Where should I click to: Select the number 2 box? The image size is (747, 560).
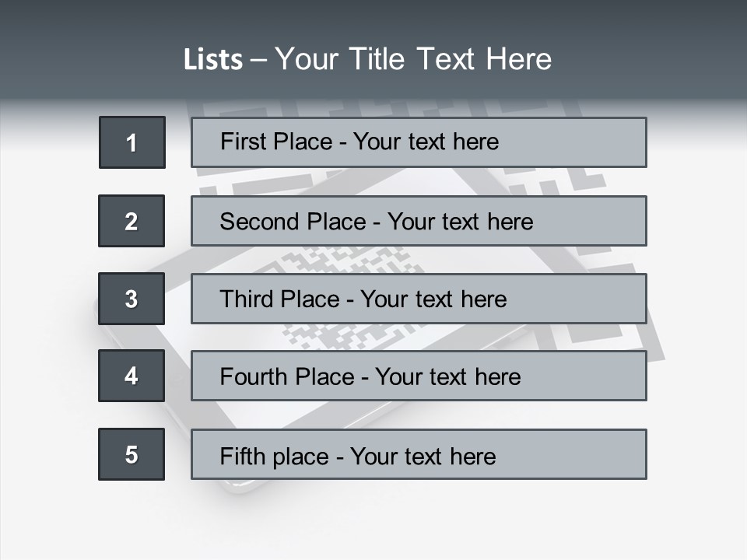point(132,221)
